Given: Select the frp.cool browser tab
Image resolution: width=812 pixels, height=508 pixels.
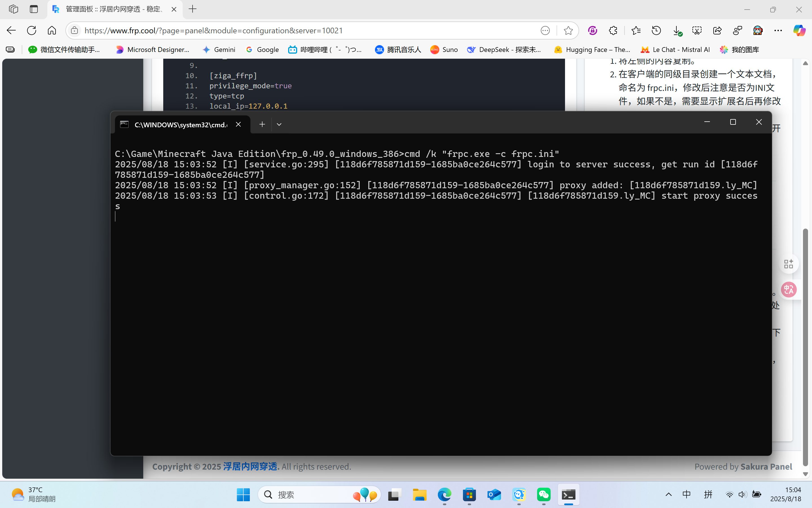Looking at the screenshot, I should tap(115, 9).
